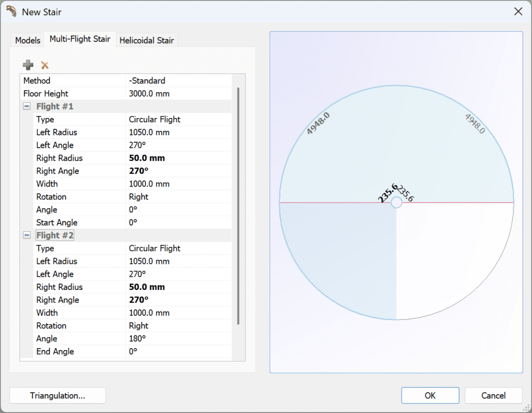Screen dimensions: 532x413
Task: Cancel the New Stair dialog
Action: pyautogui.click(x=494, y=395)
